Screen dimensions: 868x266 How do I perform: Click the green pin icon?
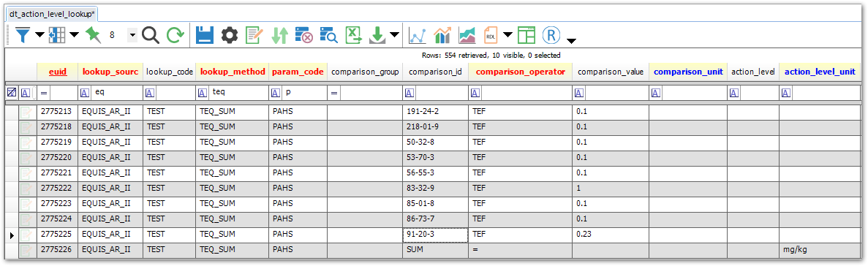pyautogui.click(x=93, y=35)
